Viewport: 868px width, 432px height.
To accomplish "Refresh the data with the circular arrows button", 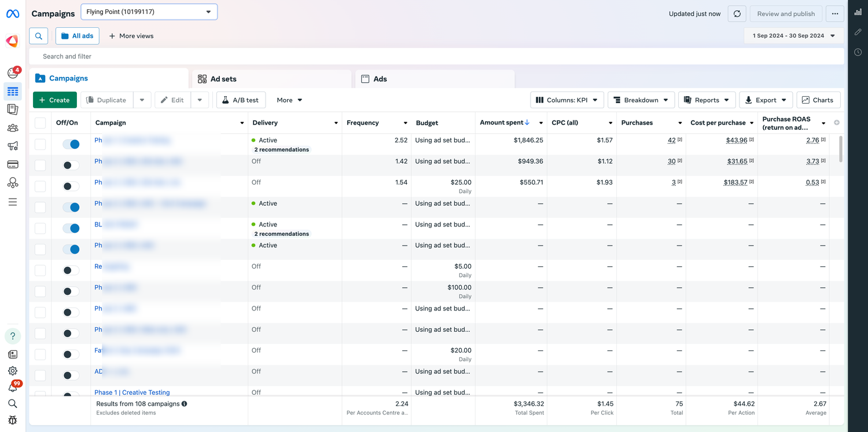I will point(737,14).
